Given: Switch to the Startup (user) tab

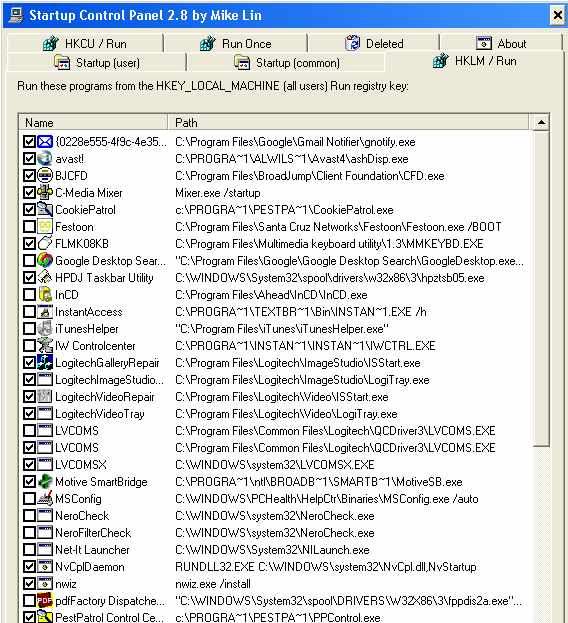Looking at the screenshot, I should tap(97, 63).
